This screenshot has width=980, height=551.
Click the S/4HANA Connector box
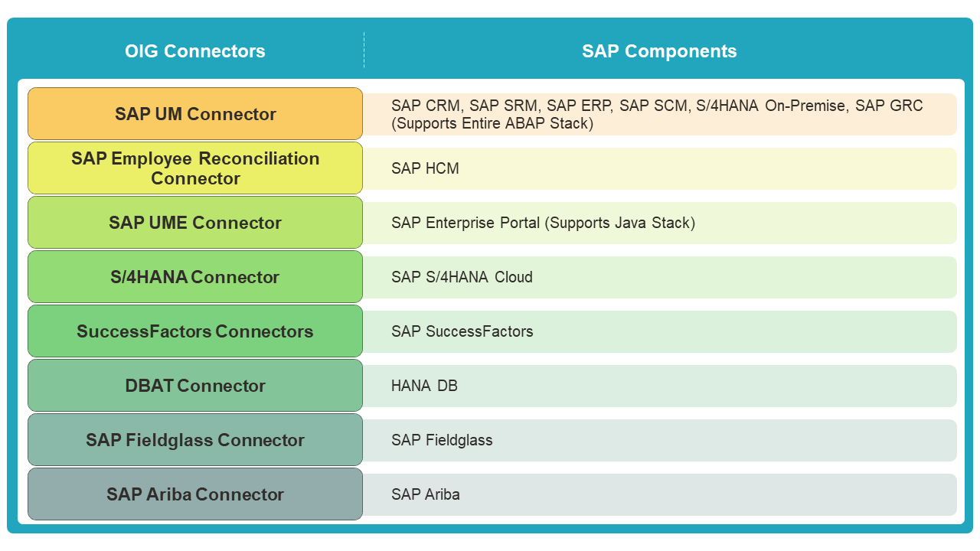tap(195, 276)
